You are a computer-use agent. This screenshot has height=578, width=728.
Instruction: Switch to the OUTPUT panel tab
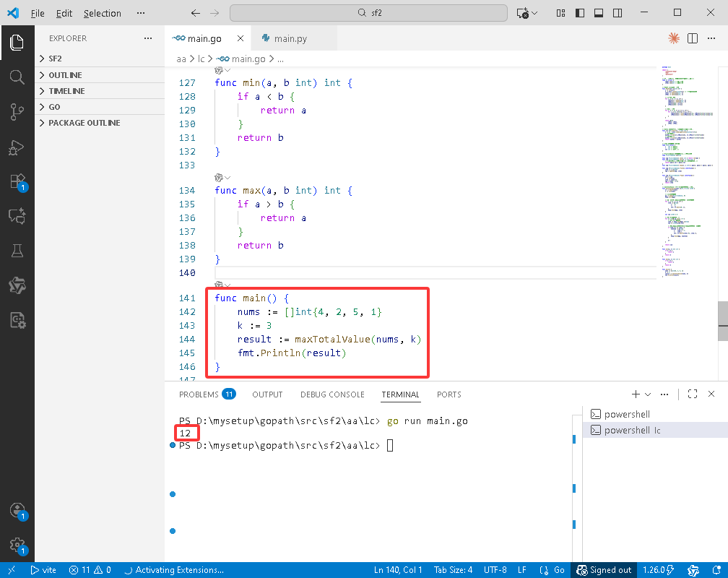tap(267, 394)
